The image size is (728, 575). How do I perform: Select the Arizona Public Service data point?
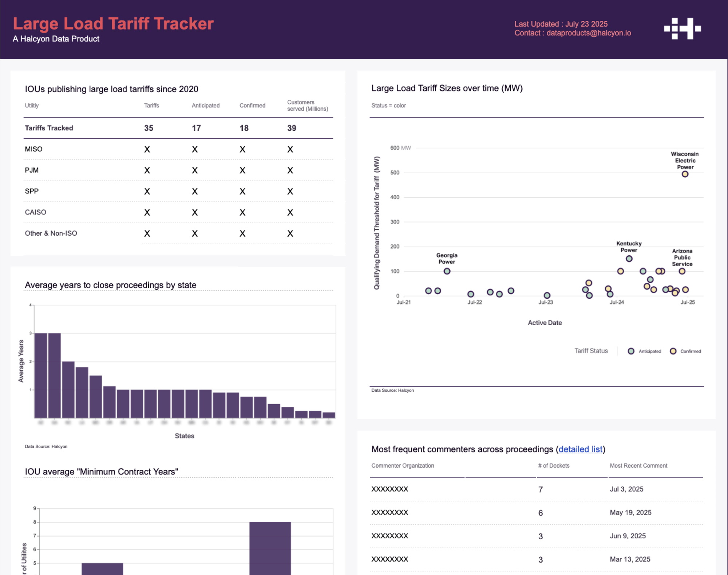682,271
